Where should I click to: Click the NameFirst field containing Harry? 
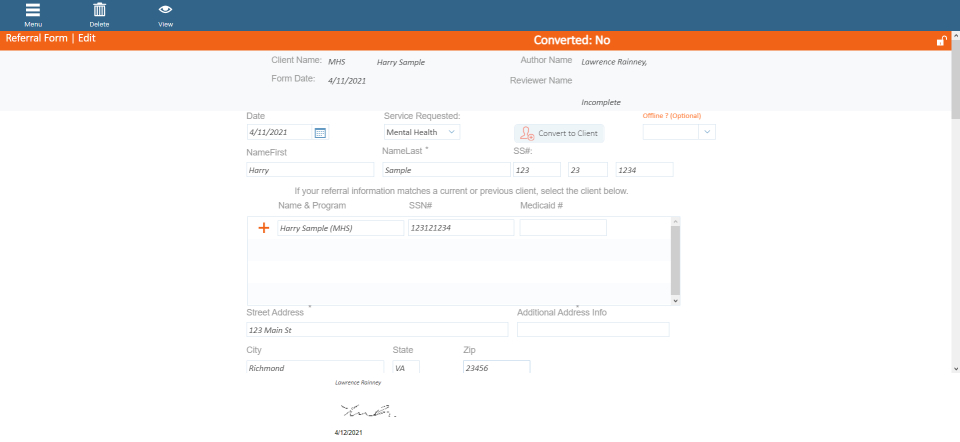(x=310, y=170)
